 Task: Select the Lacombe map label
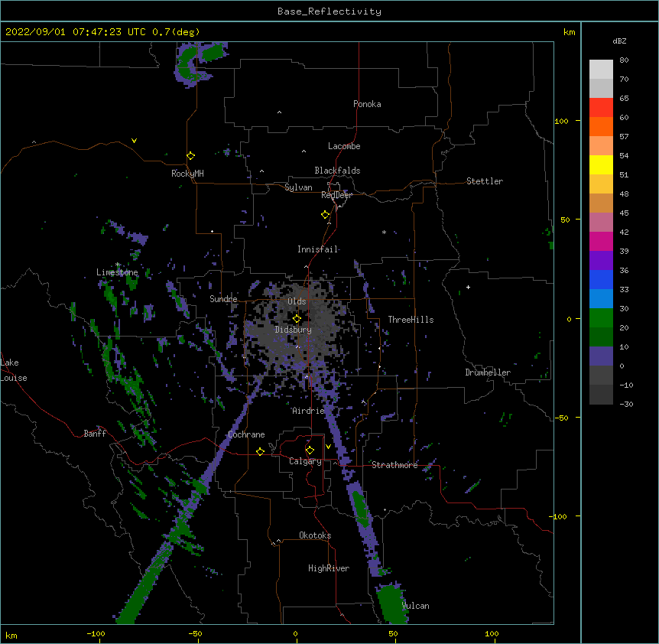tap(344, 146)
